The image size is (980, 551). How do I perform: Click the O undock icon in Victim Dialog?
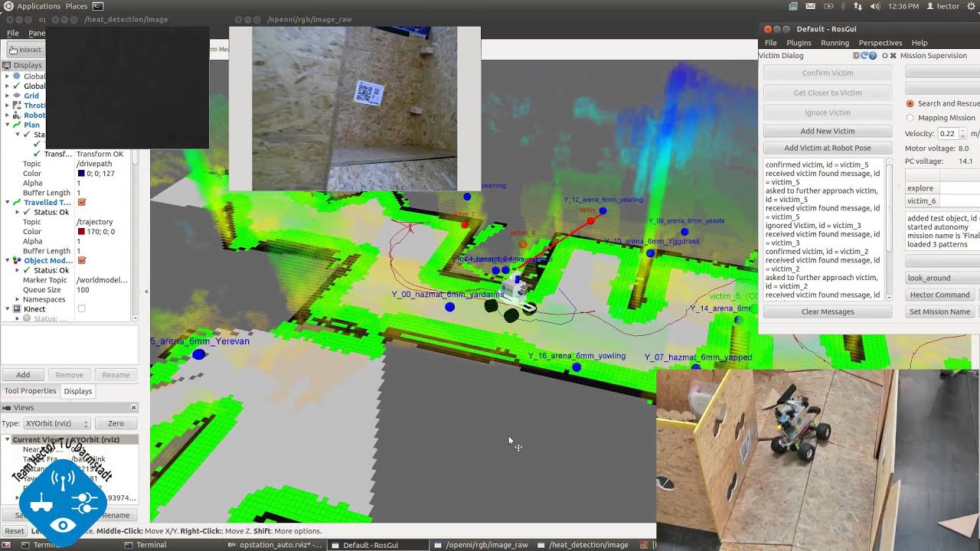(884, 56)
